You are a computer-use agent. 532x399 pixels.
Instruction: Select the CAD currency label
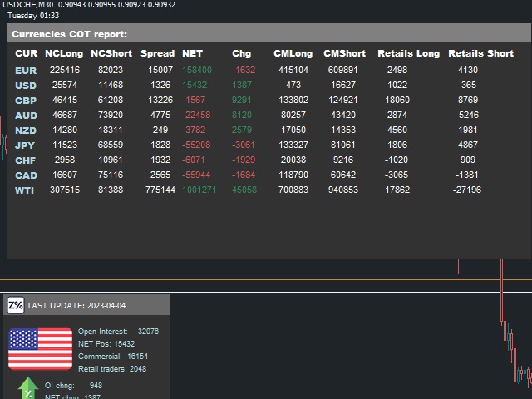click(x=26, y=175)
